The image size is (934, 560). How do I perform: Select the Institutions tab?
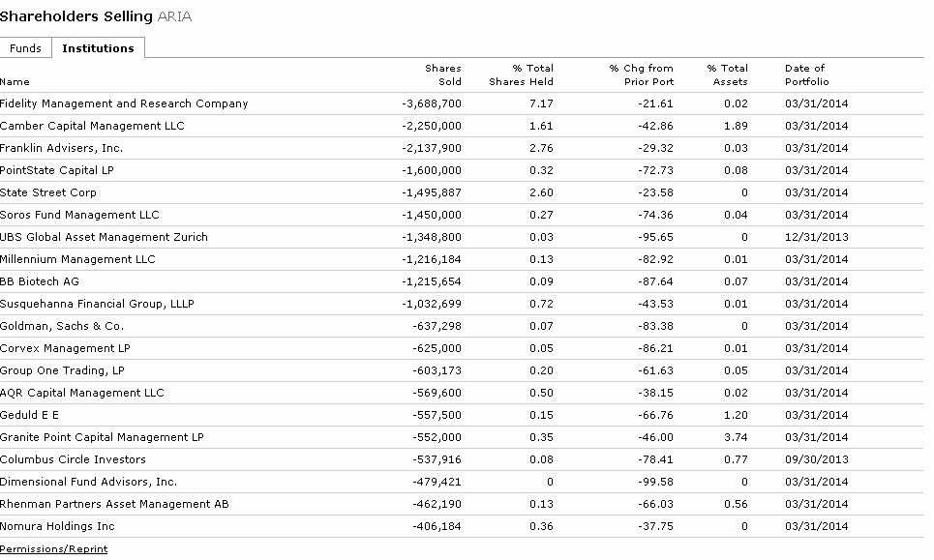pyautogui.click(x=97, y=47)
